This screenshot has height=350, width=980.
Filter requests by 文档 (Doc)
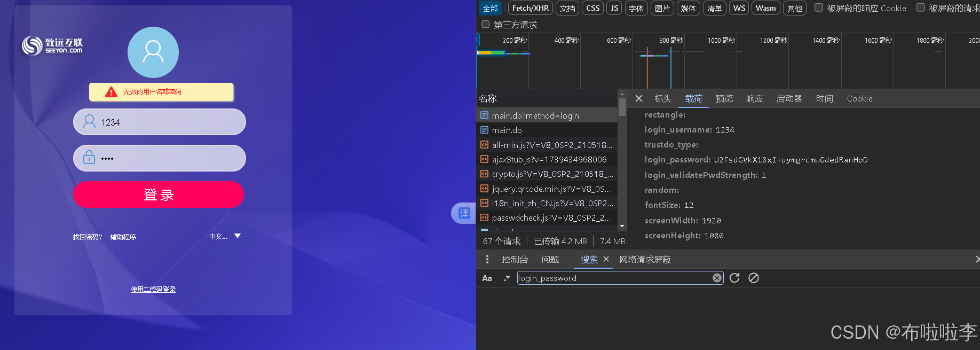click(567, 8)
